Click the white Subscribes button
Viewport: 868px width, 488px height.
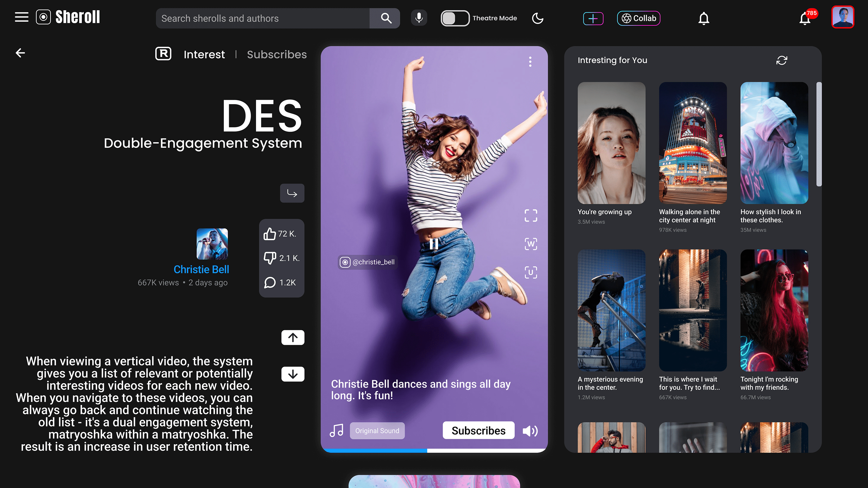click(478, 430)
